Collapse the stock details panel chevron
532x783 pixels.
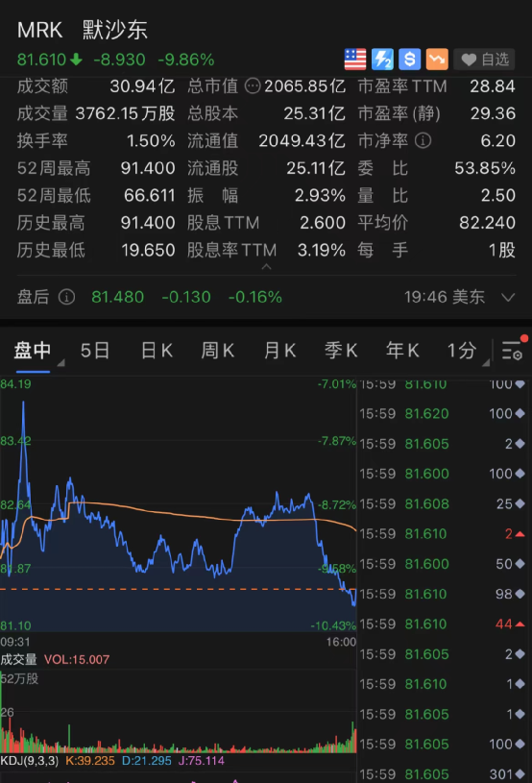[267, 267]
